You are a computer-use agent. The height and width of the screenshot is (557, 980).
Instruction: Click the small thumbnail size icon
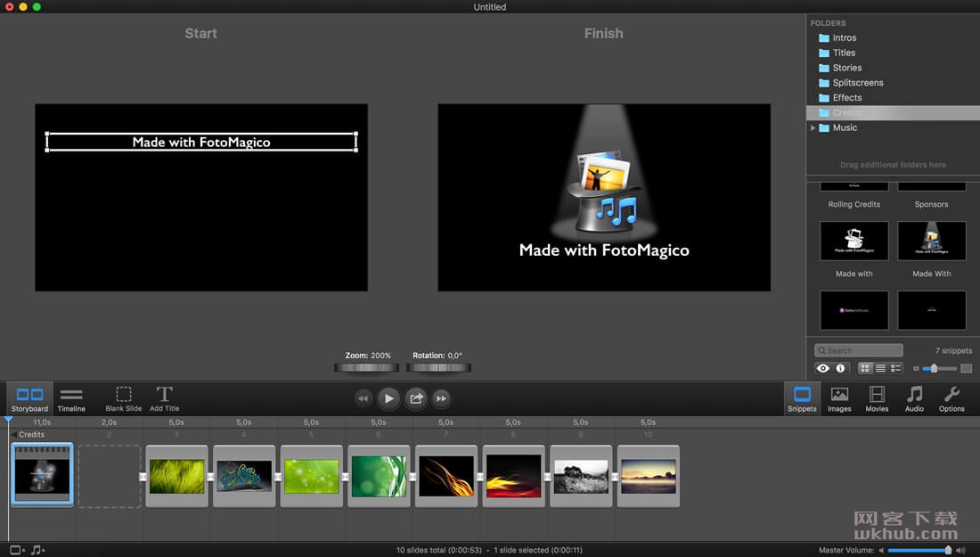tap(916, 369)
